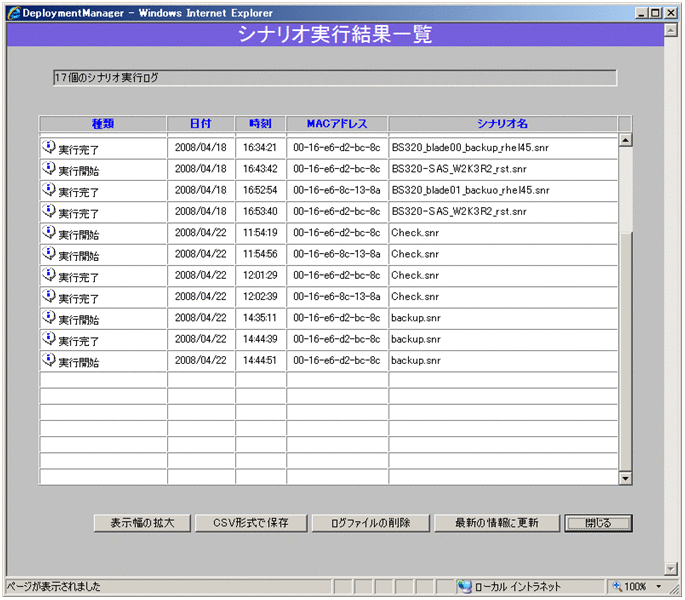Click the table scrollbar down arrow
This screenshot has height=600, width=685.
click(626, 478)
